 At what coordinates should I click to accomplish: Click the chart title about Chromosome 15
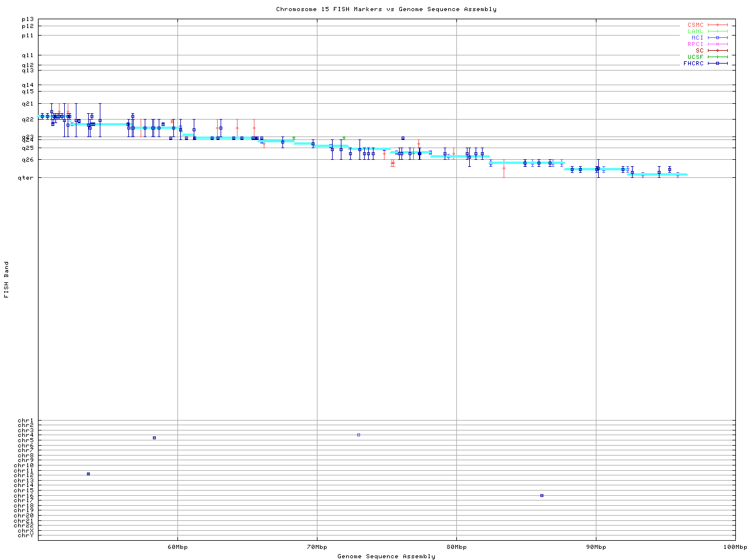[386, 9]
